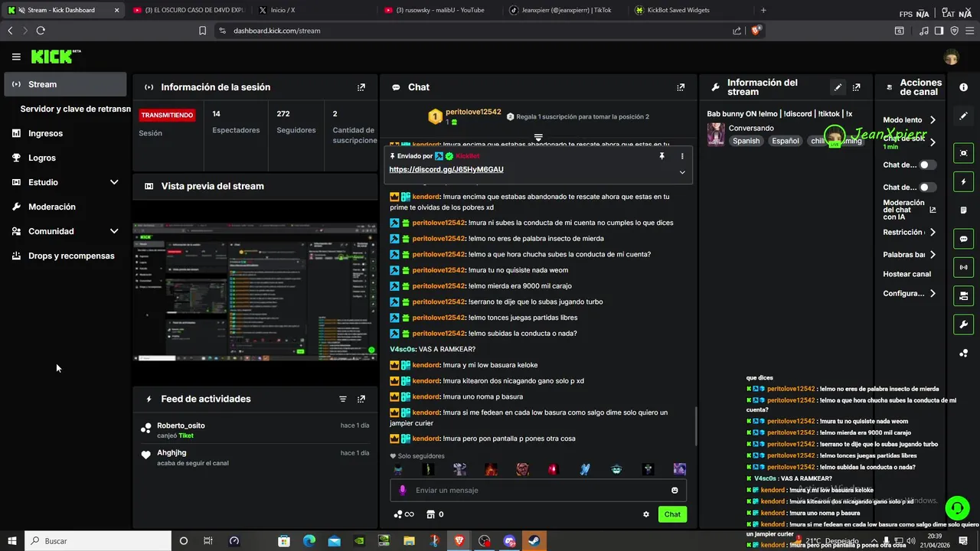
Task: Open Servidor y clave de retransmisión
Action: point(75,109)
